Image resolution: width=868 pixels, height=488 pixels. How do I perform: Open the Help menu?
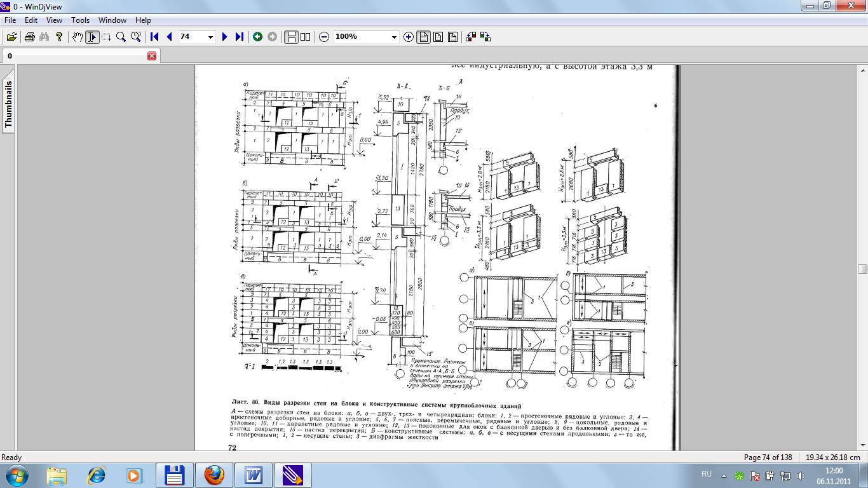point(144,20)
